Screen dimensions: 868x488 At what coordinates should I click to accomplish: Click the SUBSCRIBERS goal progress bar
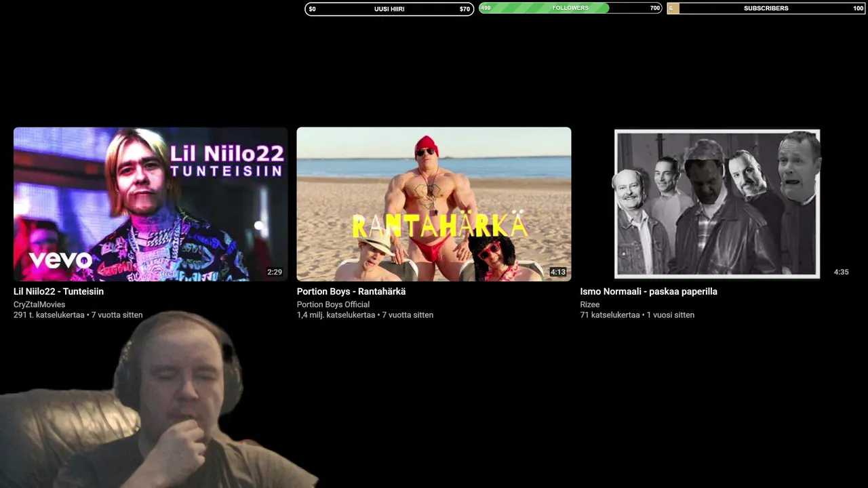click(766, 8)
